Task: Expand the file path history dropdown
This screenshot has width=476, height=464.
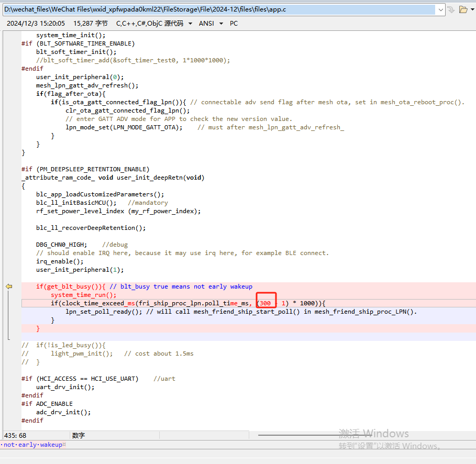Action: (440, 10)
